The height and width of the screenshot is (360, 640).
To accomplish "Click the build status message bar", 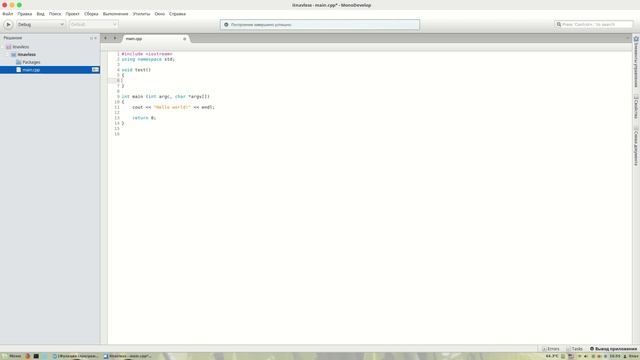I will (x=320, y=24).
